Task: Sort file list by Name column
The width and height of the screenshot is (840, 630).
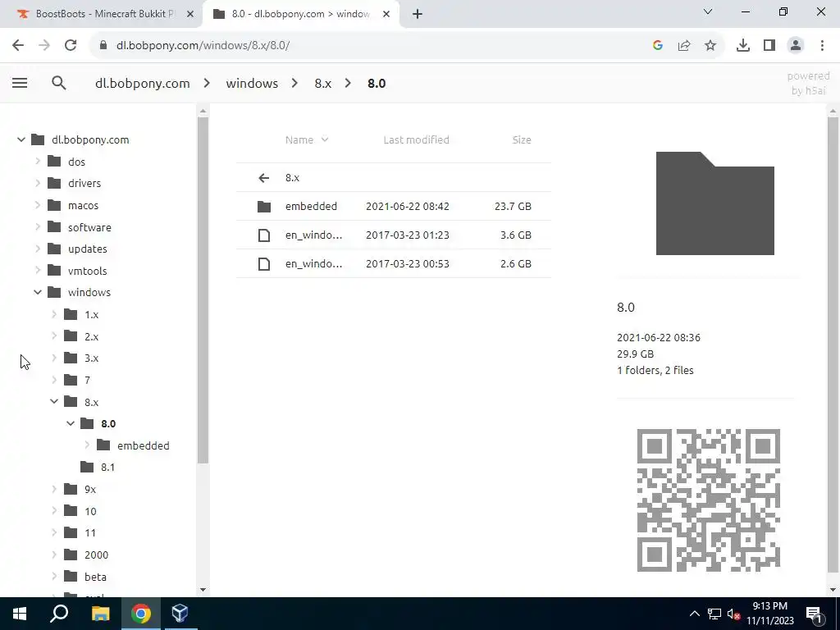Action: pyautogui.click(x=307, y=139)
